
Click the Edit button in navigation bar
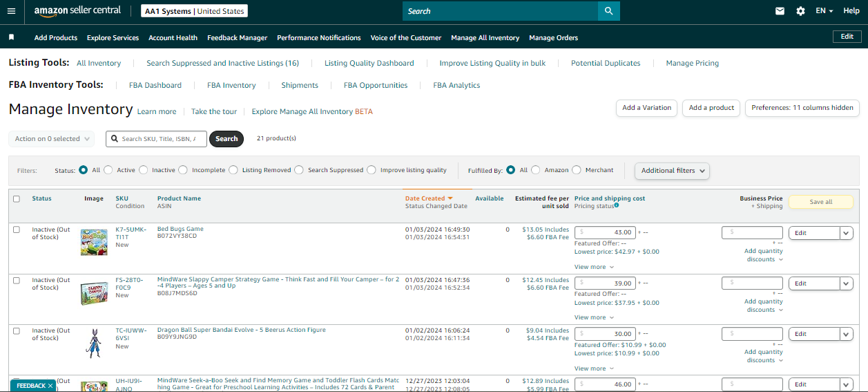pos(847,37)
